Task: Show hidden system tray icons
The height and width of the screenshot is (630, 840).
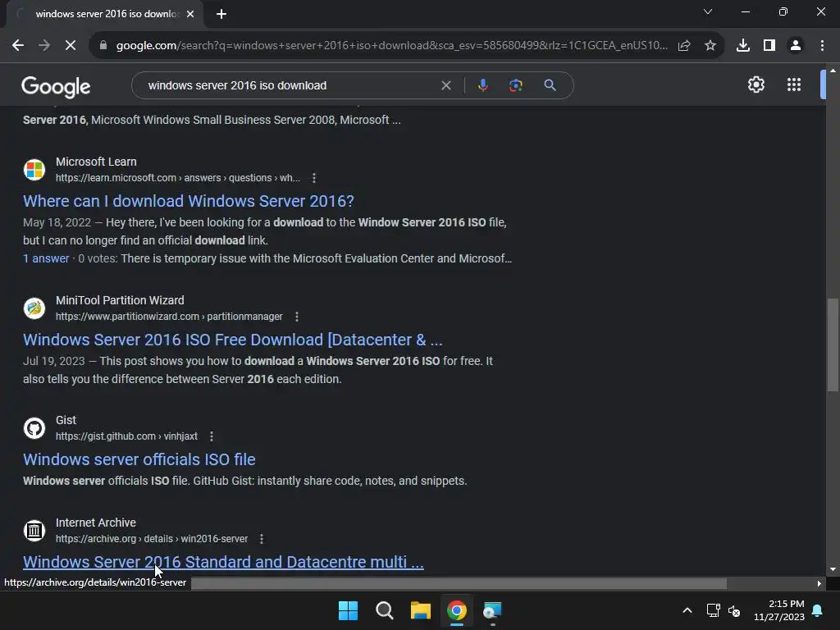Action: [687, 610]
